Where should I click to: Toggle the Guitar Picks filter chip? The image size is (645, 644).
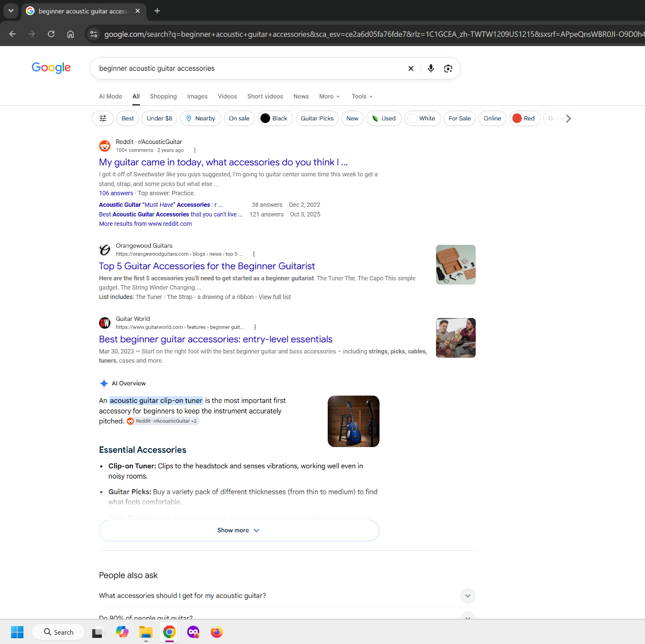point(317,119)
